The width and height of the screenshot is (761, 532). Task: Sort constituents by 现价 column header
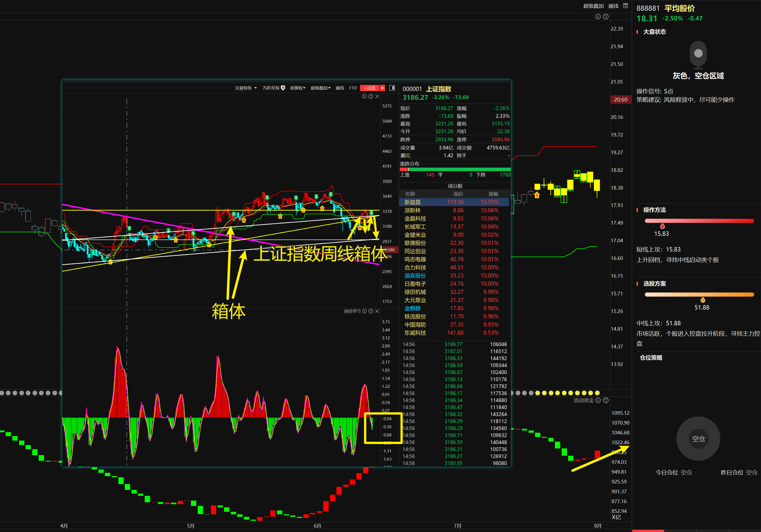tap(458, 194)
